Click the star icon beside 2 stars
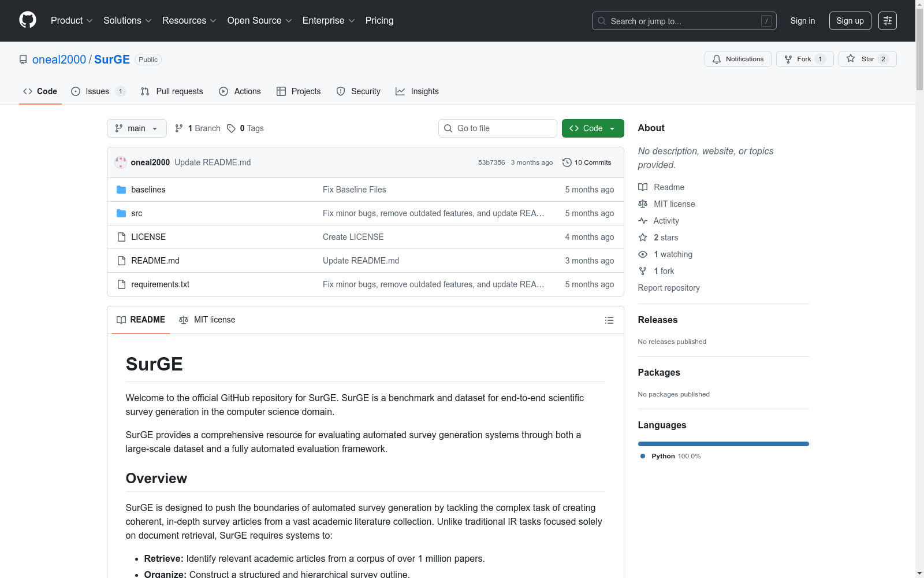924x578 pixels. pos(643,238)
